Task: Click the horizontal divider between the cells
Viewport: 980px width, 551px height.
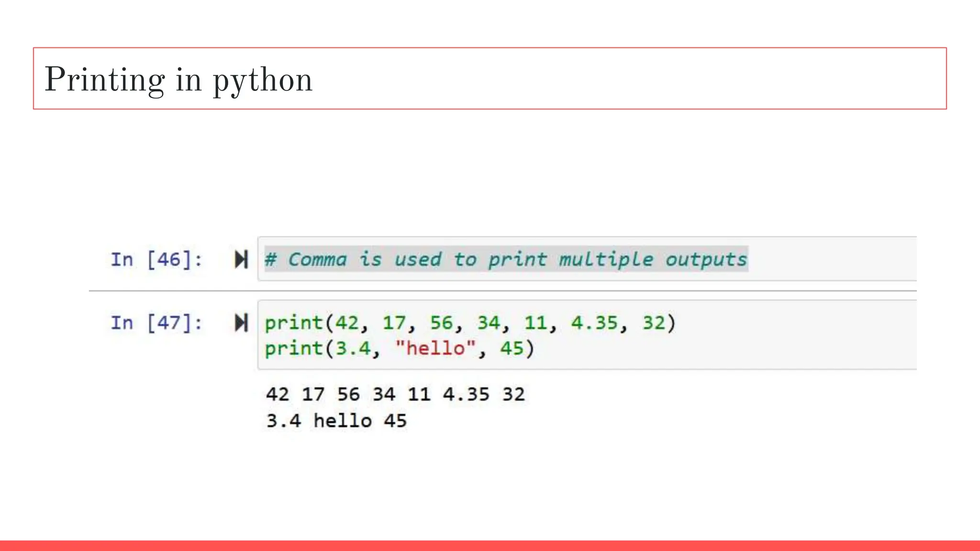Action: point(502,290)
